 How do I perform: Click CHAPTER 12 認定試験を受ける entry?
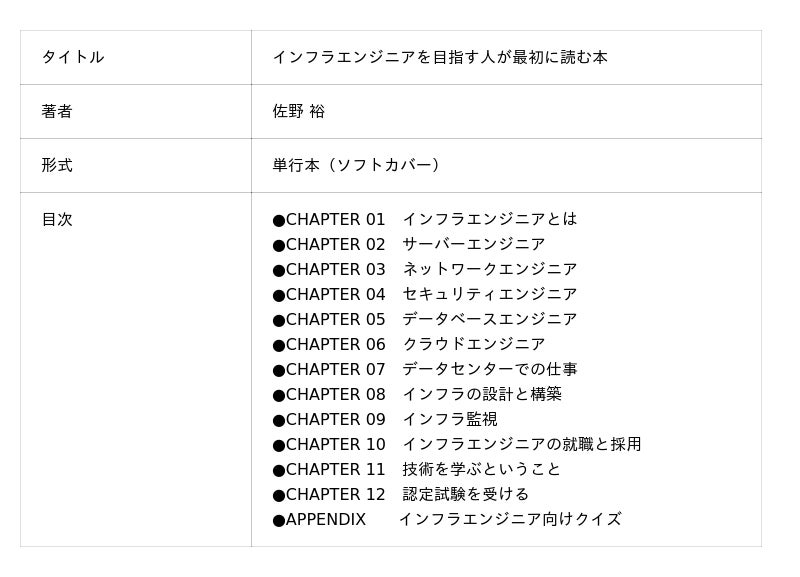pyautogui.click(x=401, y=494)
